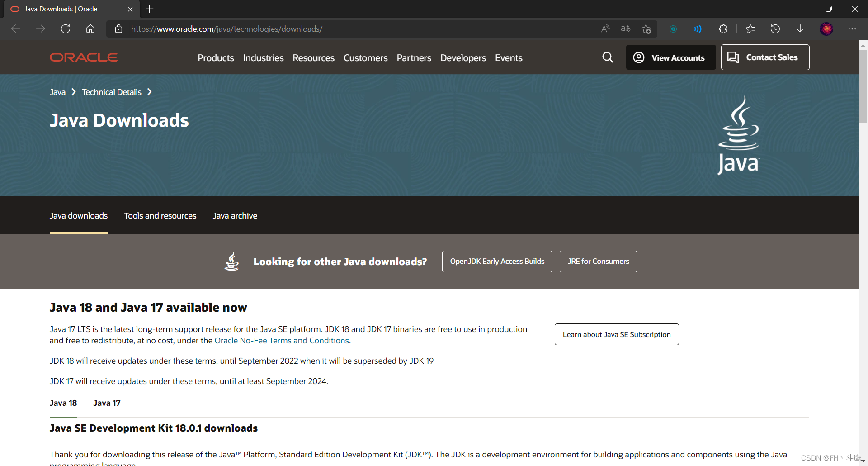Open Oracle No-Fee Terms and Conditions link
Viewport: 868px width, 466px height.
point(282,341)
